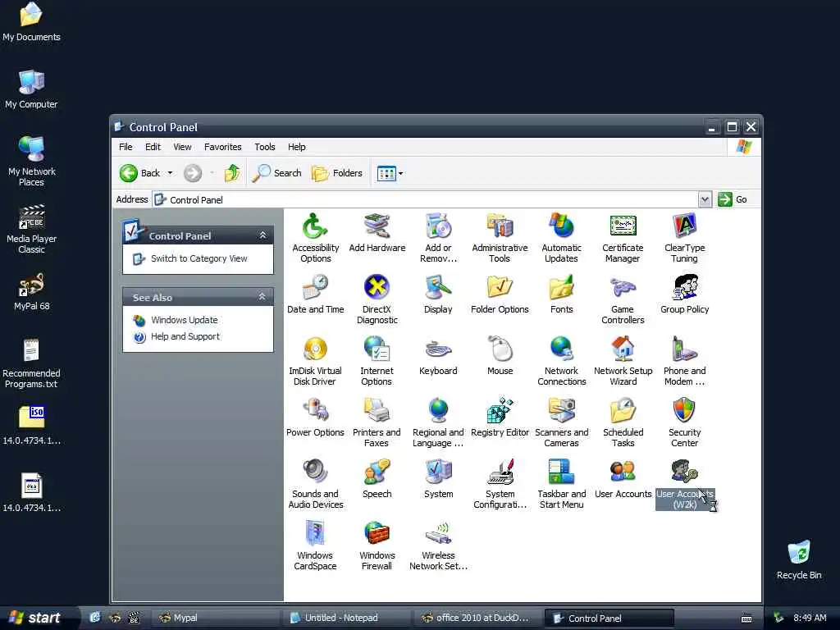Viewport: 840px width, 630px height.
Task: Collapse the See Also section
Action: [262, 297]
